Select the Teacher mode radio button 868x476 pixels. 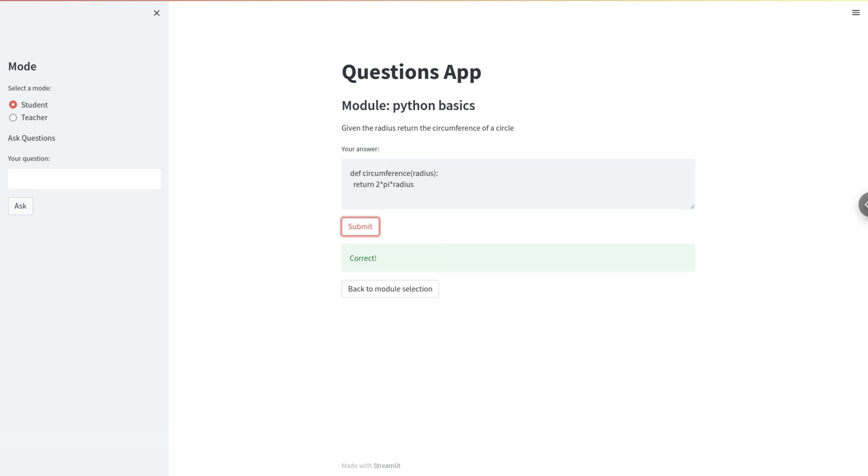click(13, 118)
